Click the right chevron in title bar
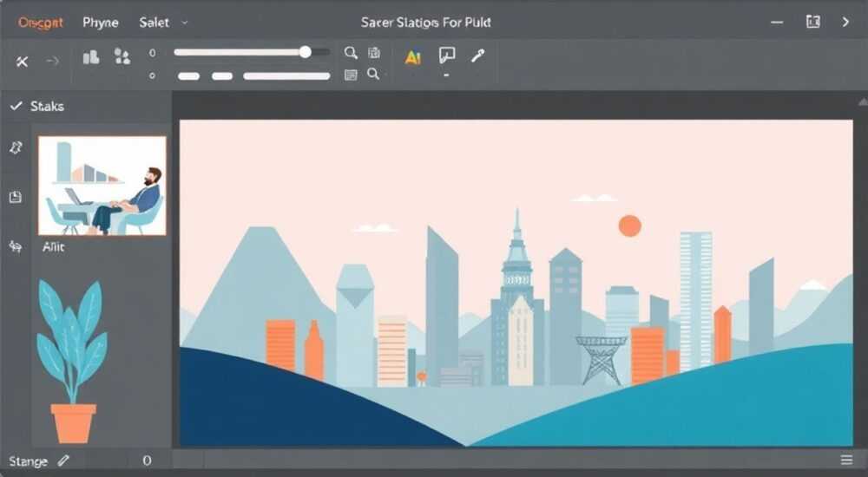 [x=845, y=23]
